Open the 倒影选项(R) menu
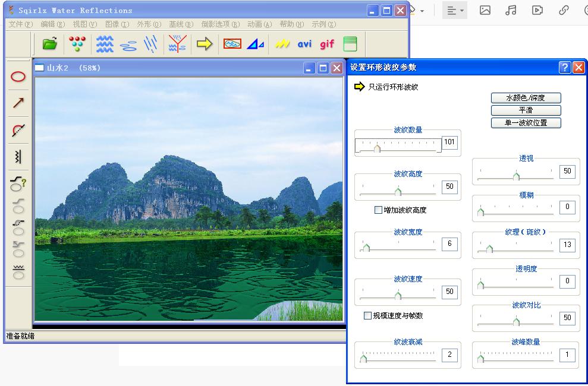The width and height of the screenshot is (588, 386). click(220, 24)
